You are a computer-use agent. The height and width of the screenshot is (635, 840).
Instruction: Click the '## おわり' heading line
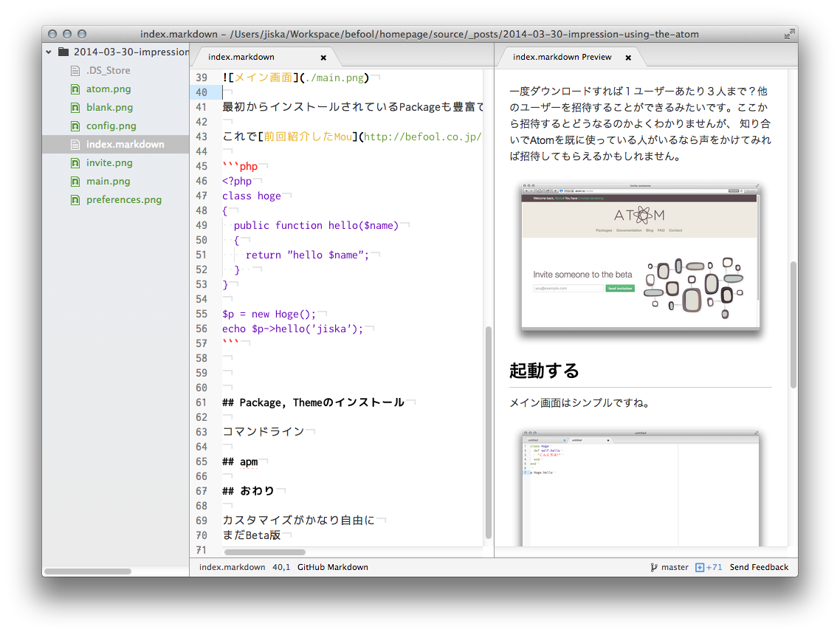pos(248,491)
